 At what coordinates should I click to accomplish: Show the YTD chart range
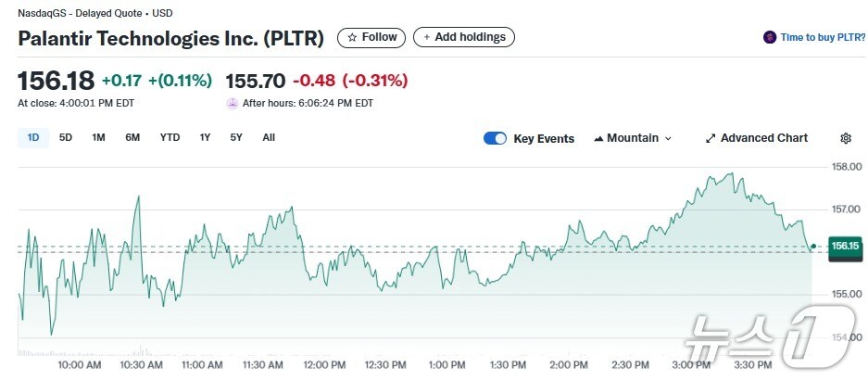pyautogui.click(x=170, y=137)
